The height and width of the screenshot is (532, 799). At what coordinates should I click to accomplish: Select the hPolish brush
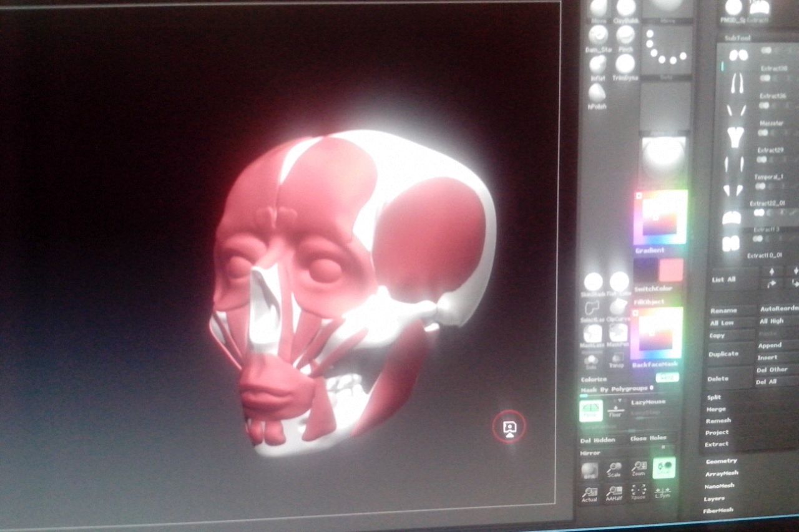597,94
